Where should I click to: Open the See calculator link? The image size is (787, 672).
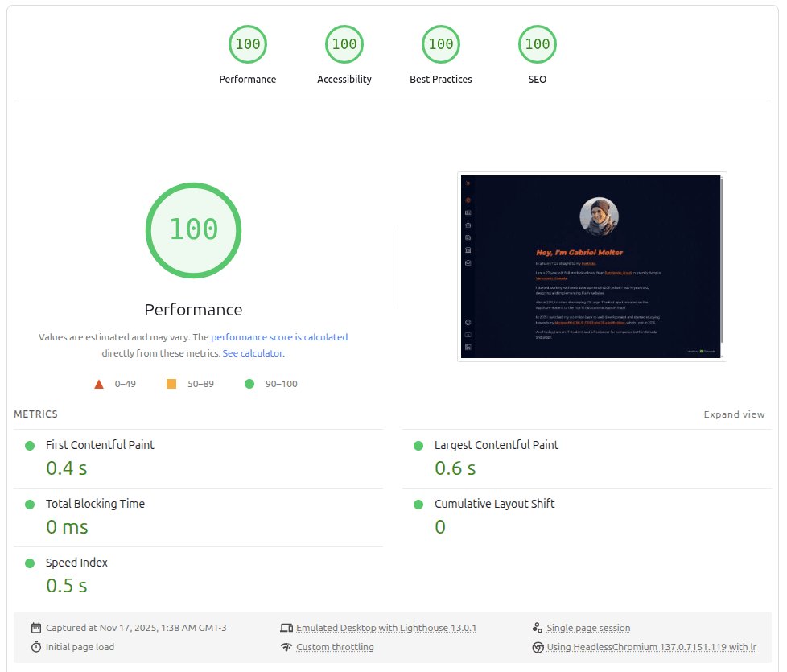pos(252,353)
